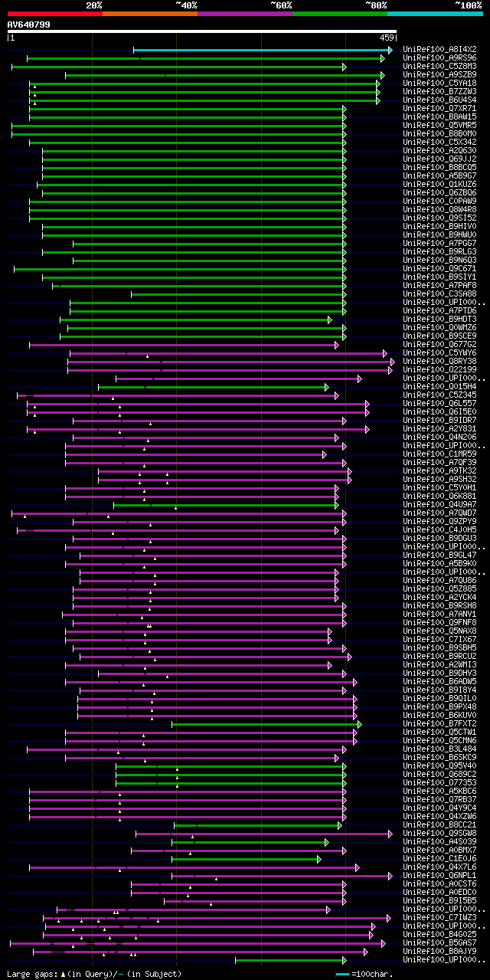This screenshot has height=980, width=490.
Task: Click the UniRef100_C1MR59 hit name
Action: 439,454
